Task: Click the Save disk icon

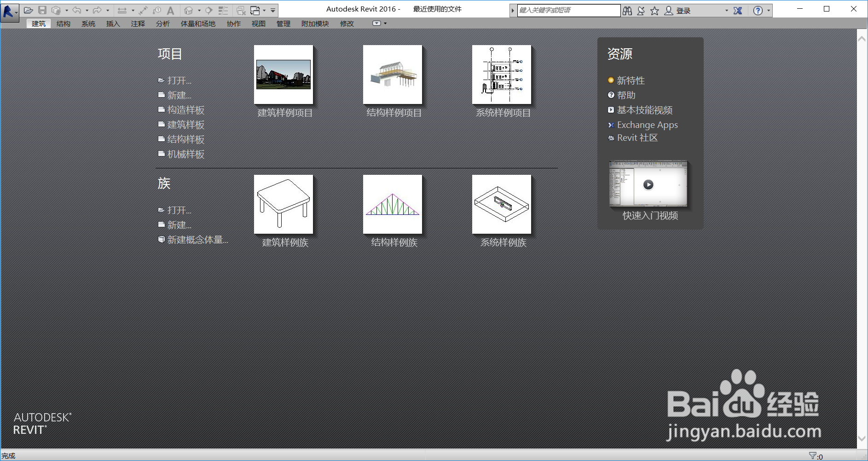Action: (42, 10)
